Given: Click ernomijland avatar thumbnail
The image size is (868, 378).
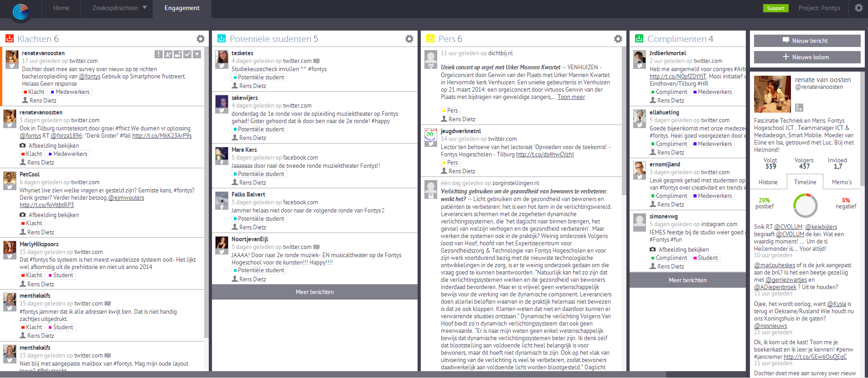Looking at the screenshot, I should click(x=640, y=171).
